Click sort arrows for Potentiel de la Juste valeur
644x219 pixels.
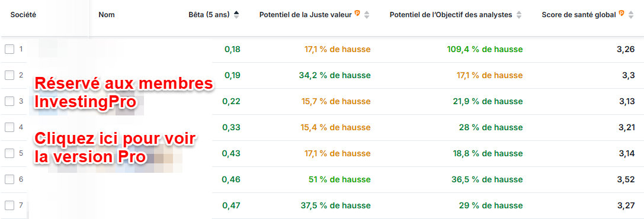click(367, 15)
